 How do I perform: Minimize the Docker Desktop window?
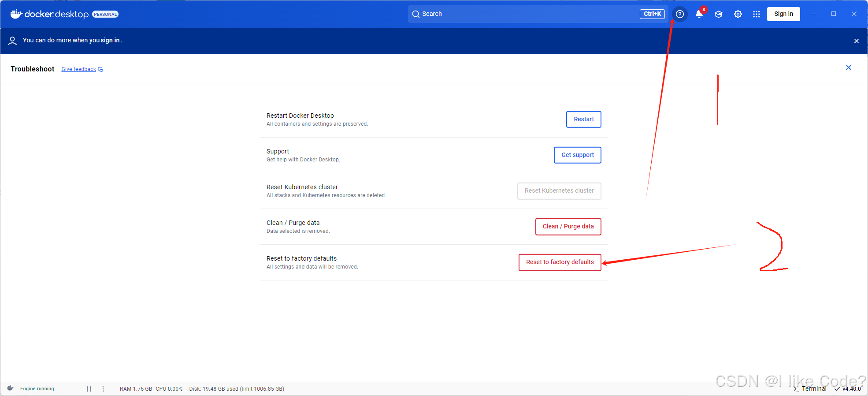pos(813,14)
